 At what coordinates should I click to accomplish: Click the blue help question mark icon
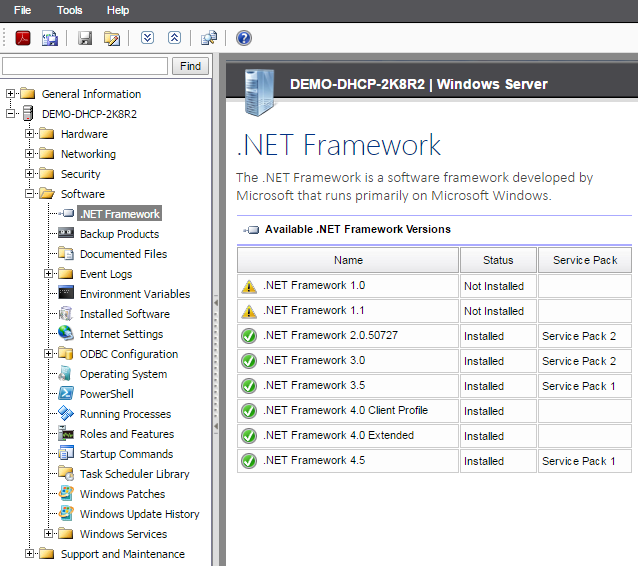point(244,38)
